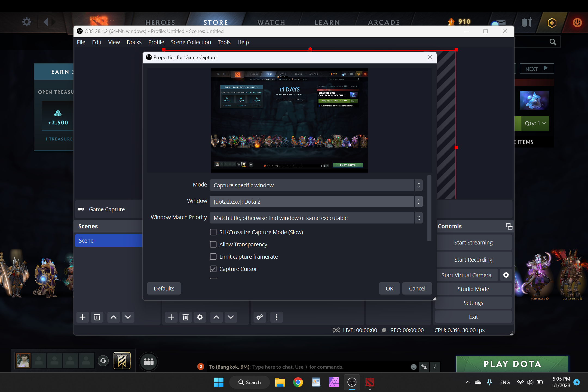
Task: Move scene up arrow in Scenes panel
Action: click(x=114, y=317)
